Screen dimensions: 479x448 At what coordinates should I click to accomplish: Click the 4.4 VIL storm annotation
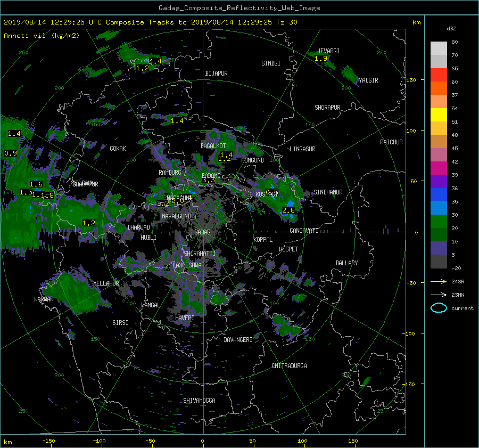[x=155, y=61]
